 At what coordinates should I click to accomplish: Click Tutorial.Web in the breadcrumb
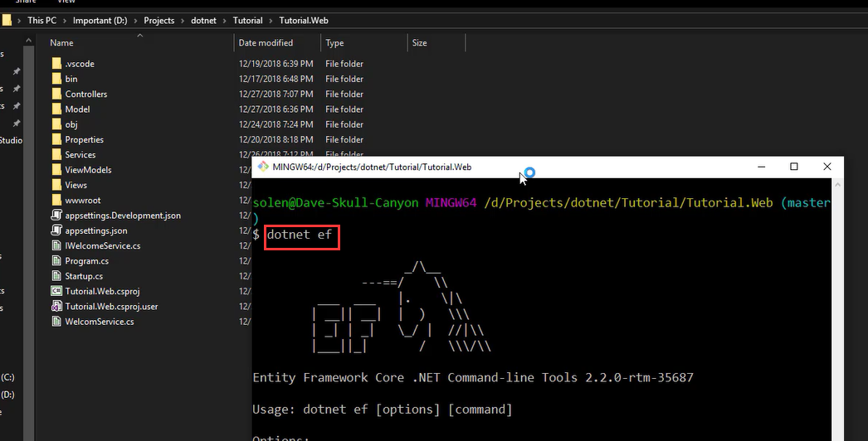[x=304, y=21]
